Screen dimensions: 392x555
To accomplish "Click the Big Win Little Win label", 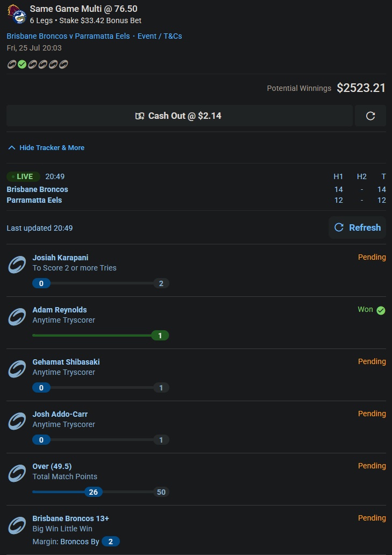I will pyautogui.click(x=62, y=529).
